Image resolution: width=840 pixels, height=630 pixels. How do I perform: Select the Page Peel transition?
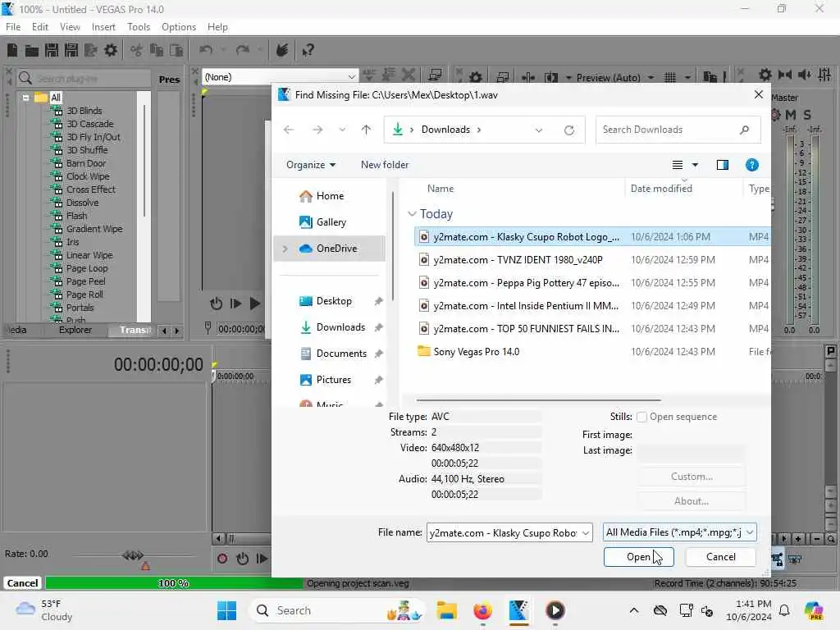click(x=85, y=281)
